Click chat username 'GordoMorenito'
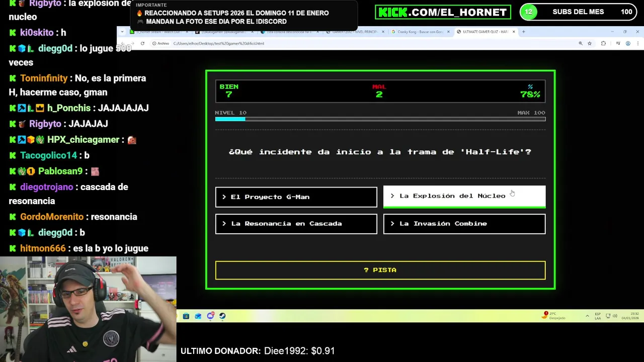 tap(52, 217)
